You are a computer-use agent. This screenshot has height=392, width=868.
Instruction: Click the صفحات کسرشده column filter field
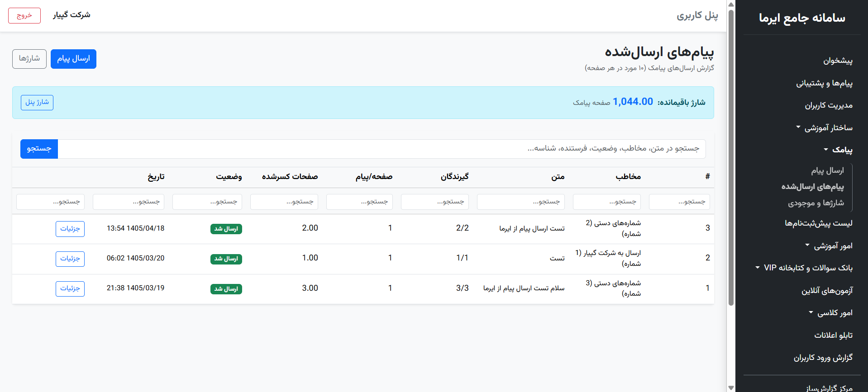(x=284, y=202)
